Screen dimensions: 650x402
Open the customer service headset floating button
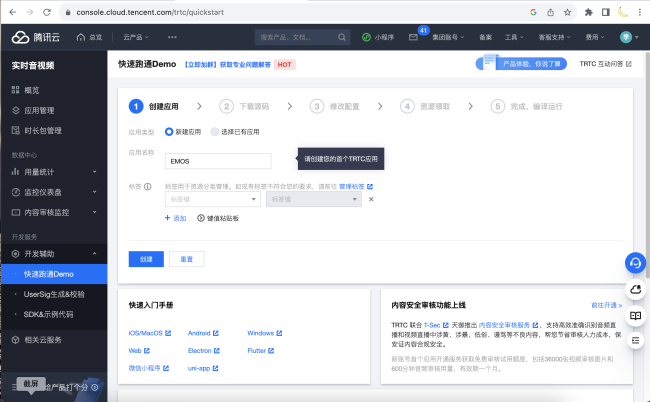pyautogui.click(x=635, y=263)
